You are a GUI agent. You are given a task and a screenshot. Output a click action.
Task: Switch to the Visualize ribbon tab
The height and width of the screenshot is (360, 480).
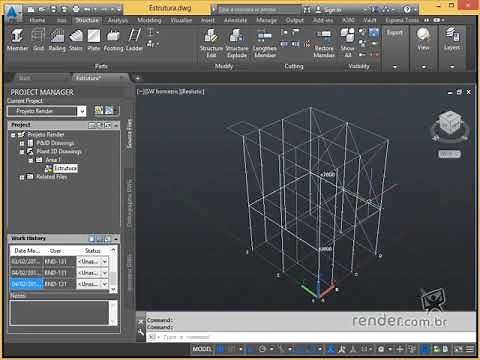pos(181,20)
